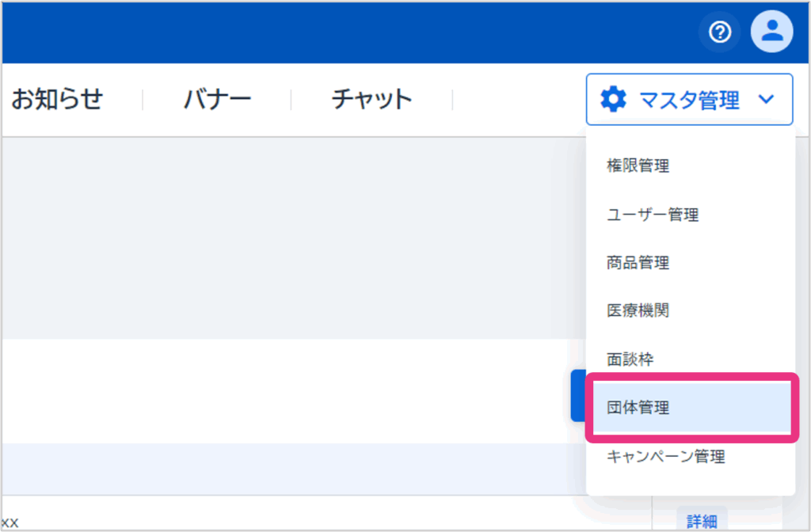The height and width of the screenshot is (532, 811).
Task: Click the 詳細 button in the table row
Action: (x=700, y=520)
